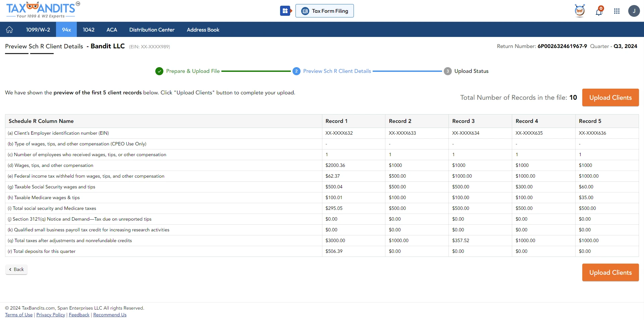Open Terms of Use link

(19, 315)
